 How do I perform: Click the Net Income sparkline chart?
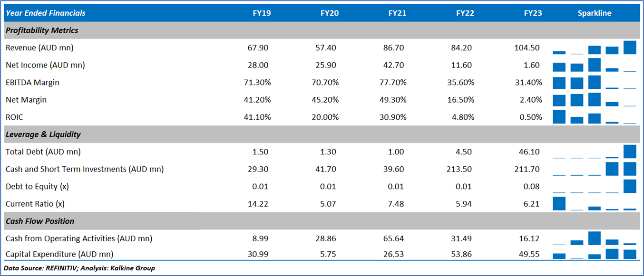point(594,65)
